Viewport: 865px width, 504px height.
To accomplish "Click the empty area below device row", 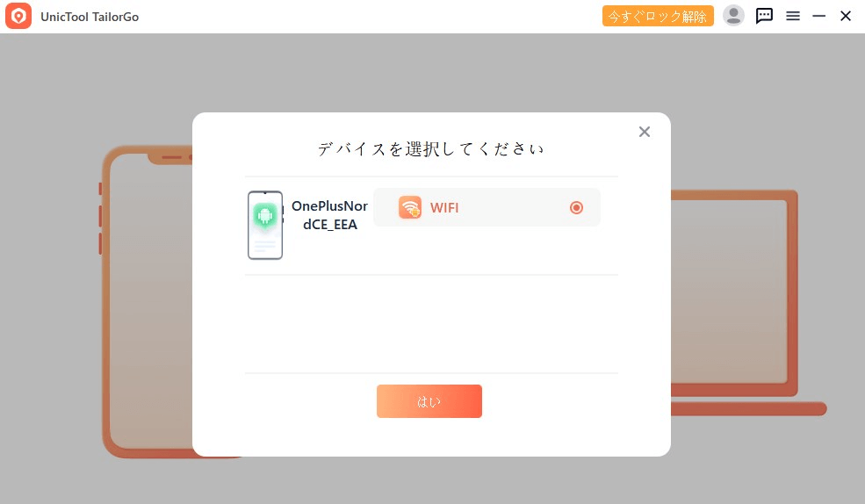I will pyautogui.click(x=431, y=324).
